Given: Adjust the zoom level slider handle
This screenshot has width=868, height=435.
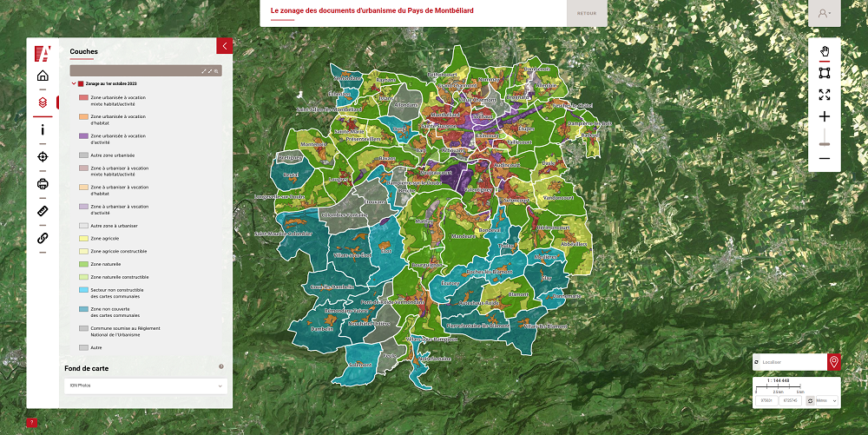Looking at the screenshot, I should click(x=825, y=144).
